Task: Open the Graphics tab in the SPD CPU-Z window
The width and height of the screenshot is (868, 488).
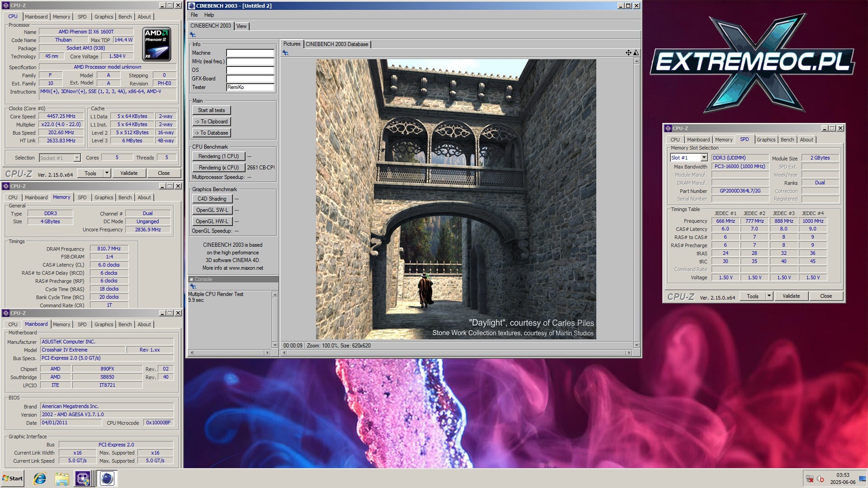Action: (x=766, y=140)
